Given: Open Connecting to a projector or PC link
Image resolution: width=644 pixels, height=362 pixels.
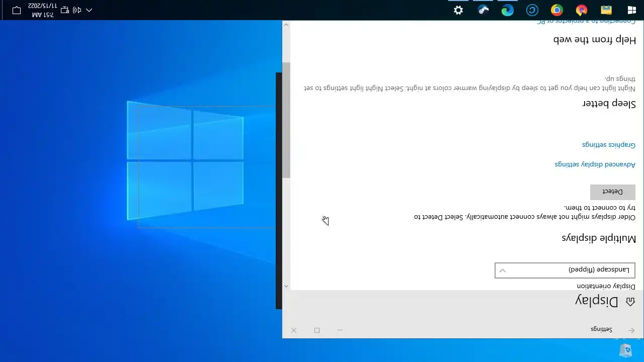Looking at the screenshot, I should (586, 22).
